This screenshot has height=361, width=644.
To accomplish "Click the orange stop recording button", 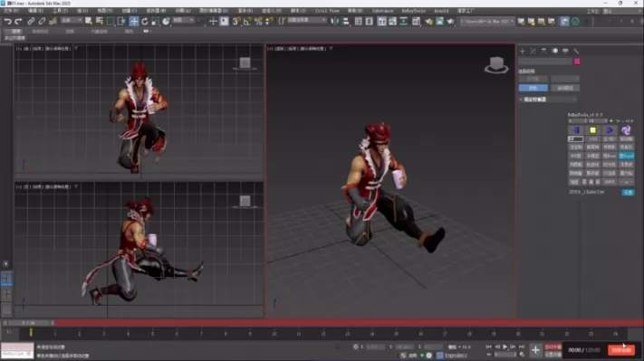I will 621,350.
